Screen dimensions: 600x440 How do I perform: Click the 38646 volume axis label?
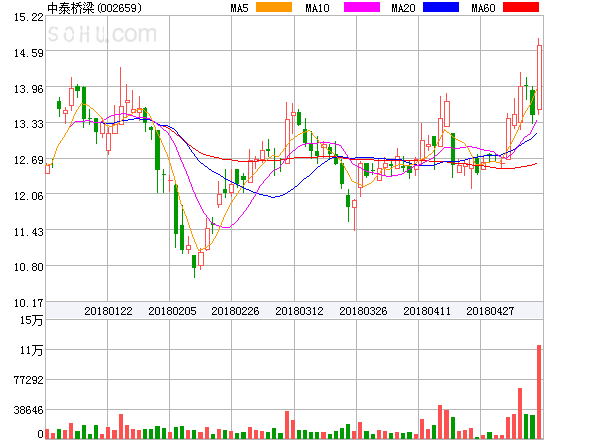[29, 410]
